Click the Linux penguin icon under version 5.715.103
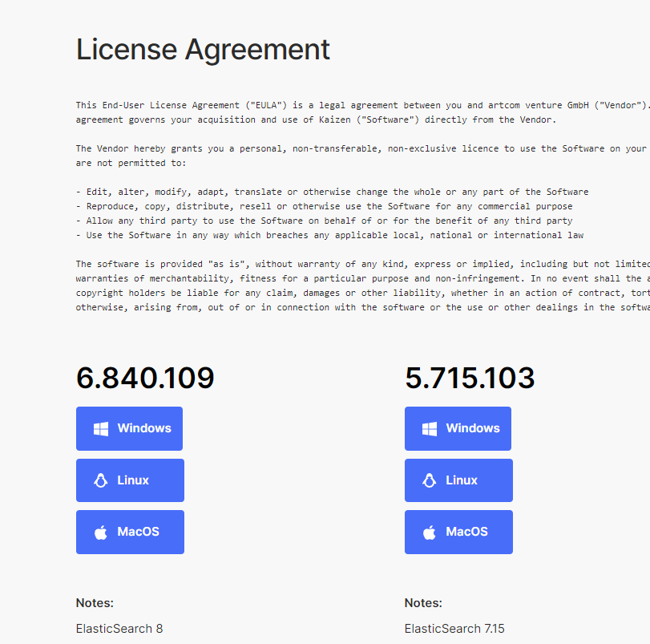Screen dimensions: 650x644 tap(429, 480)
